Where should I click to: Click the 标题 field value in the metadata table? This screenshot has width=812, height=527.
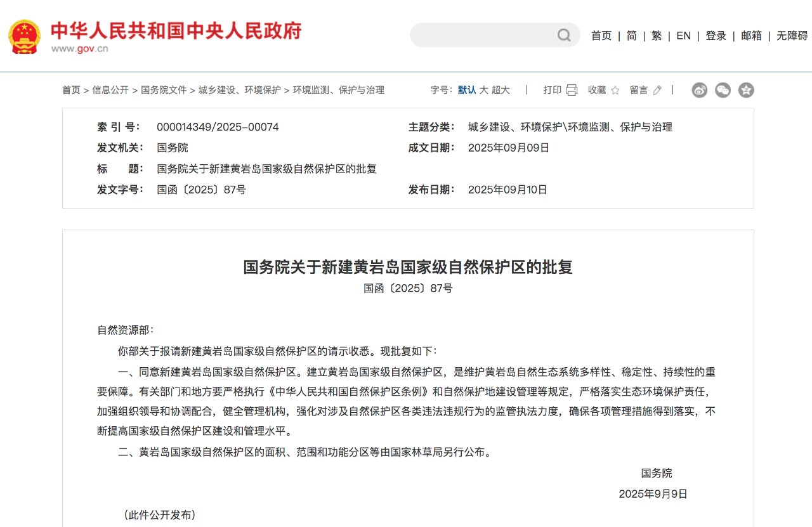(267, 169)
